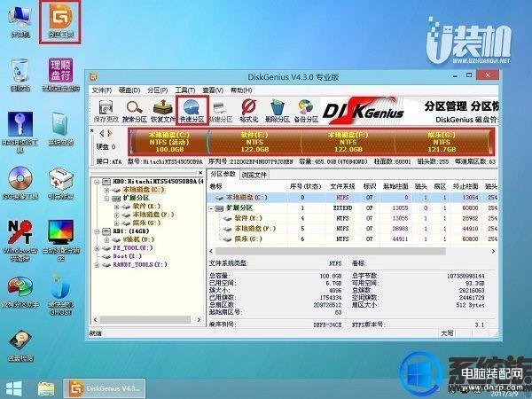This screenshot has width=532, height=399.
Task: Open File Explorer from the taskbar
Action: tap(46, 389)
